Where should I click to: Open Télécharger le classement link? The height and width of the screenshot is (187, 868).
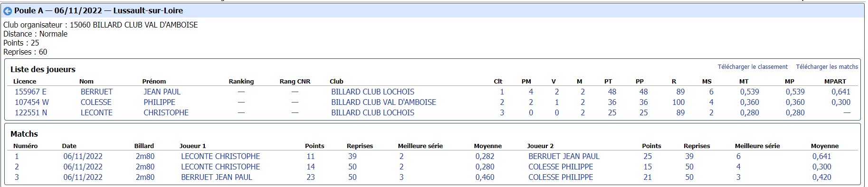click(x=753, y=67)
